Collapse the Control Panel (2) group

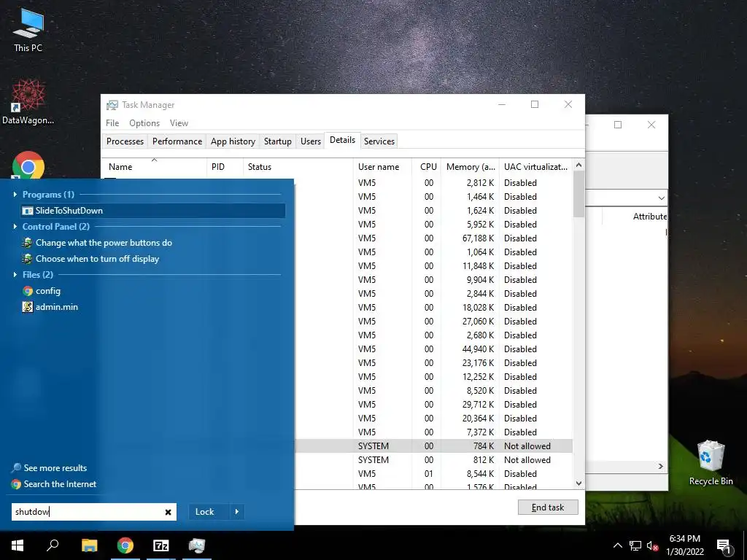(x=15, y=227)
